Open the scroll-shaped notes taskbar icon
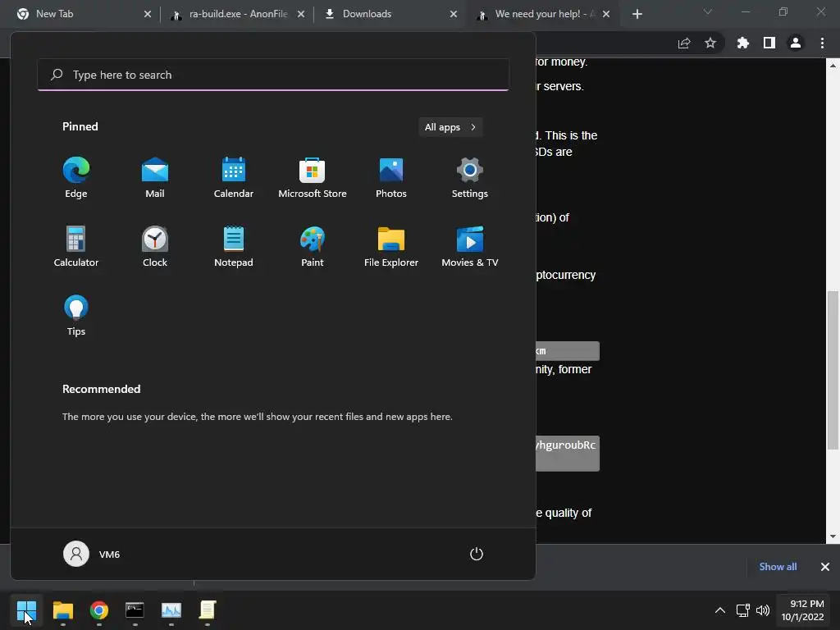Viewport: 840px width, 630px height. [208, 610]
